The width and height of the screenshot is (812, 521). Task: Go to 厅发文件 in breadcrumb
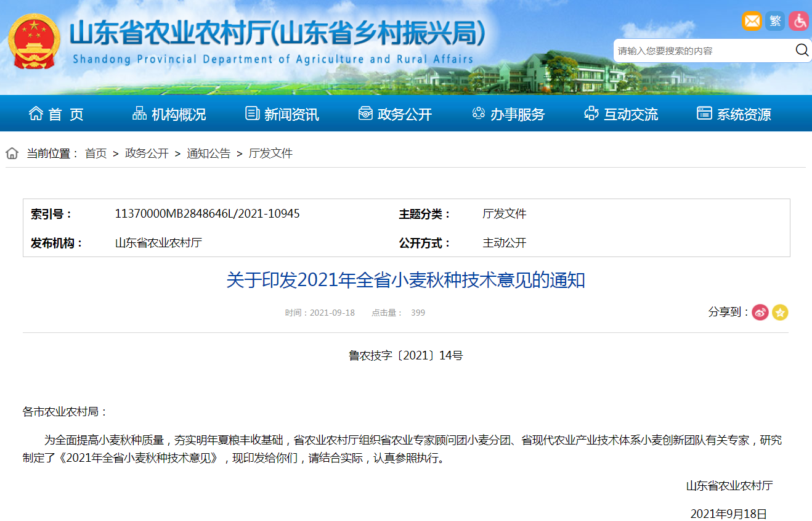click(270, 154)
